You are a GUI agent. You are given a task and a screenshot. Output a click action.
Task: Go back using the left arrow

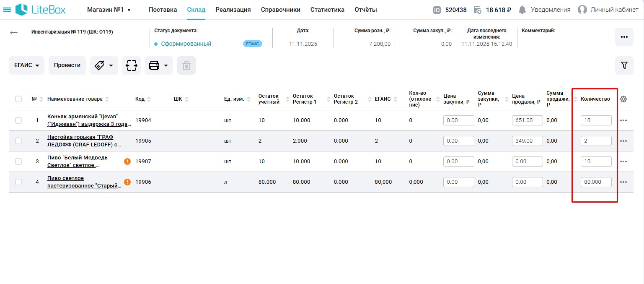pos(14,33)
